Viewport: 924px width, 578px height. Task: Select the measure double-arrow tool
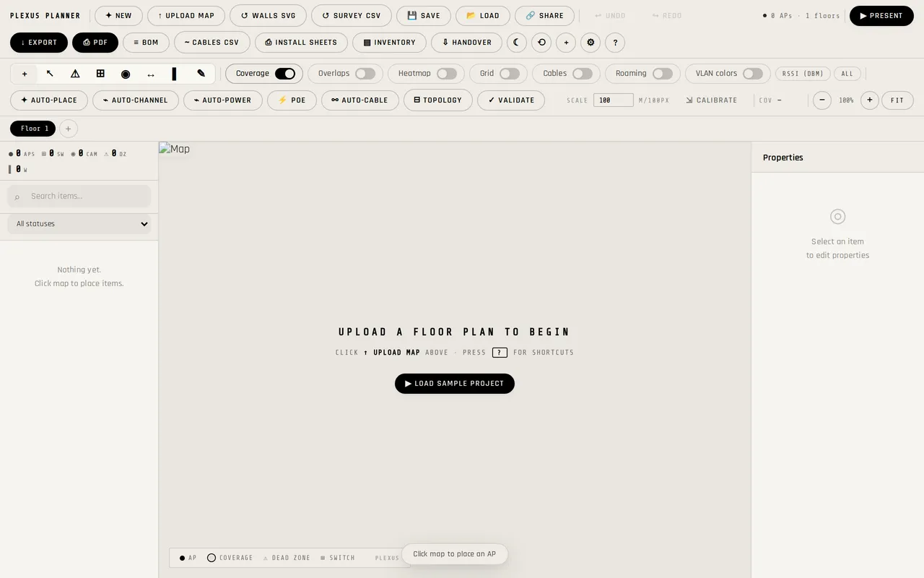pyautogui.click(x=151, y=74)
